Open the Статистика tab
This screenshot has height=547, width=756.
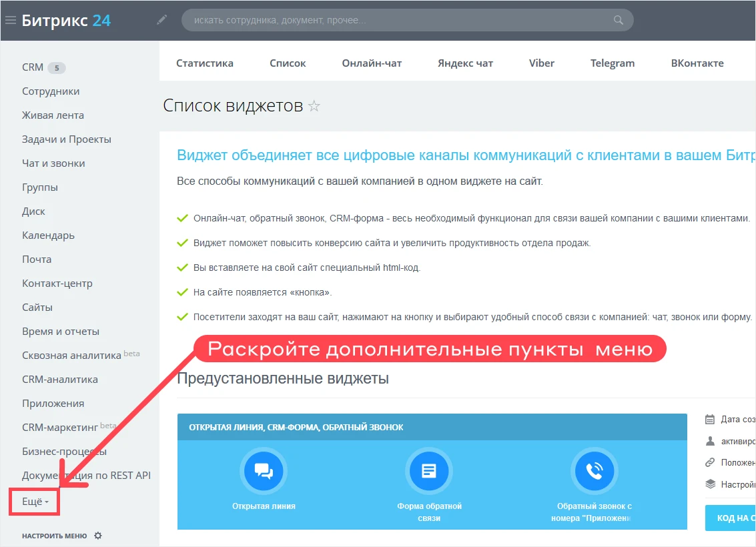204,63
